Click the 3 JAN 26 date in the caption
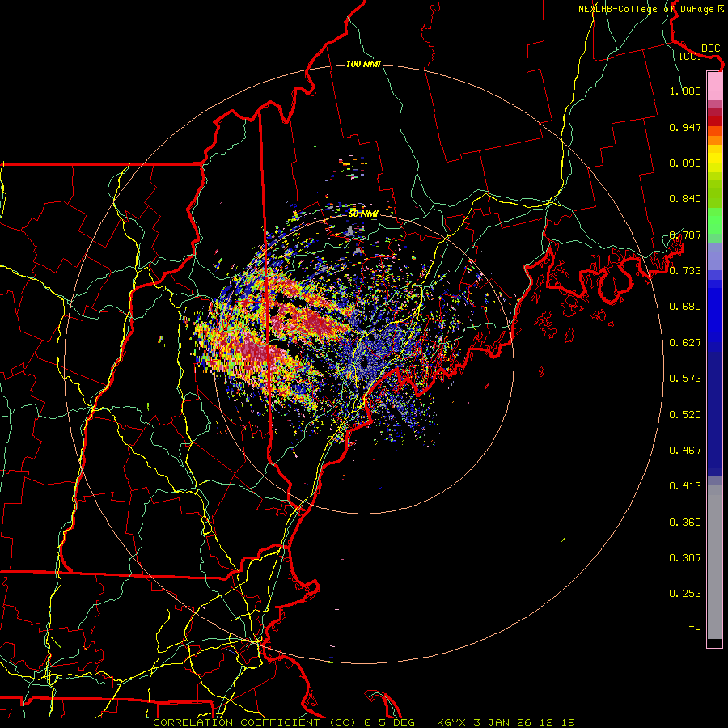The image size is (728, 728). click(502, 722)
